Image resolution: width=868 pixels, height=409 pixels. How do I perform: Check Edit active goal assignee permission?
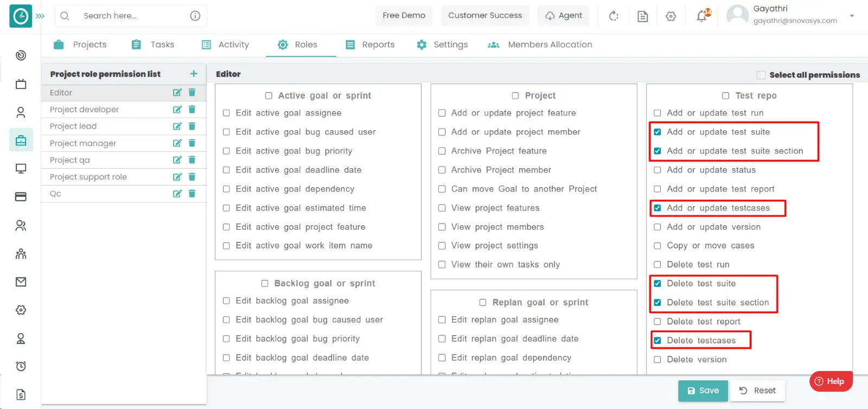point(226,113)
